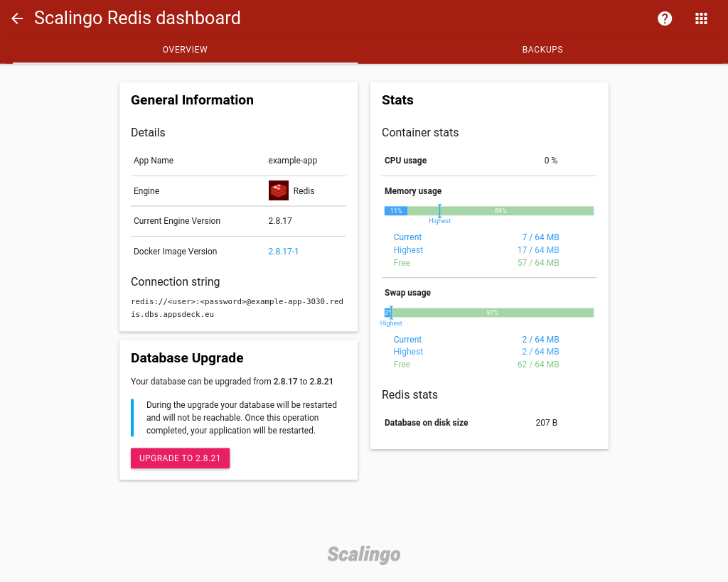
Task: Click the General Information heading
Action: [x=192, y=99]
